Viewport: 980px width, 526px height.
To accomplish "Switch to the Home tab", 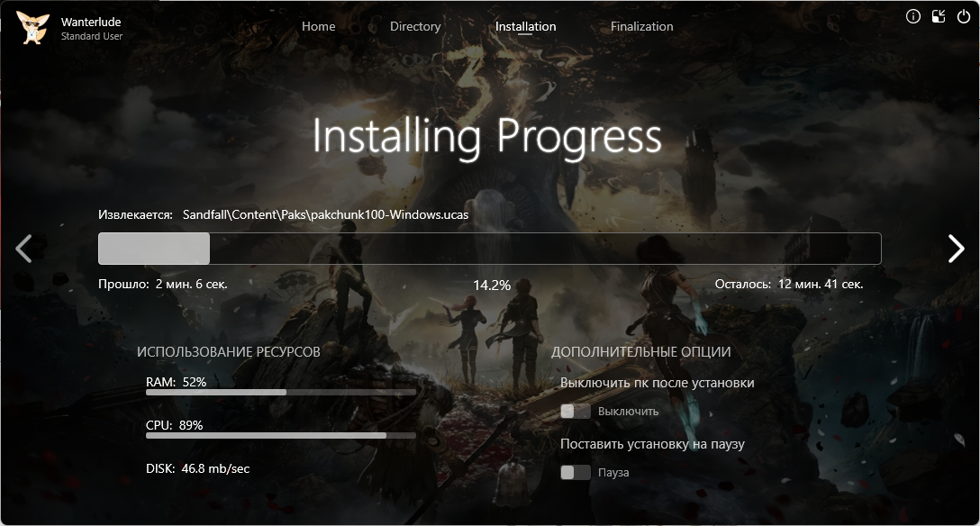I will [x=318, y=27].
